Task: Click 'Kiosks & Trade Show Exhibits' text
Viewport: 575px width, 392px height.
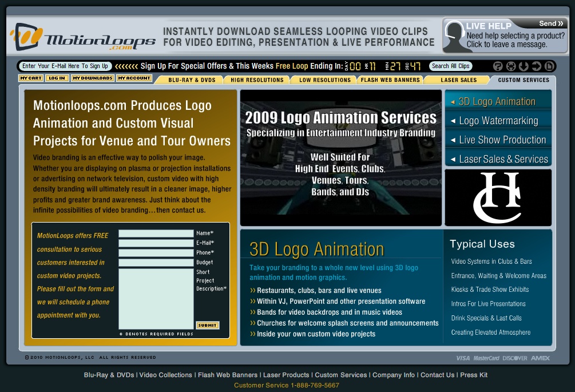Action: [x=490, y=290]
